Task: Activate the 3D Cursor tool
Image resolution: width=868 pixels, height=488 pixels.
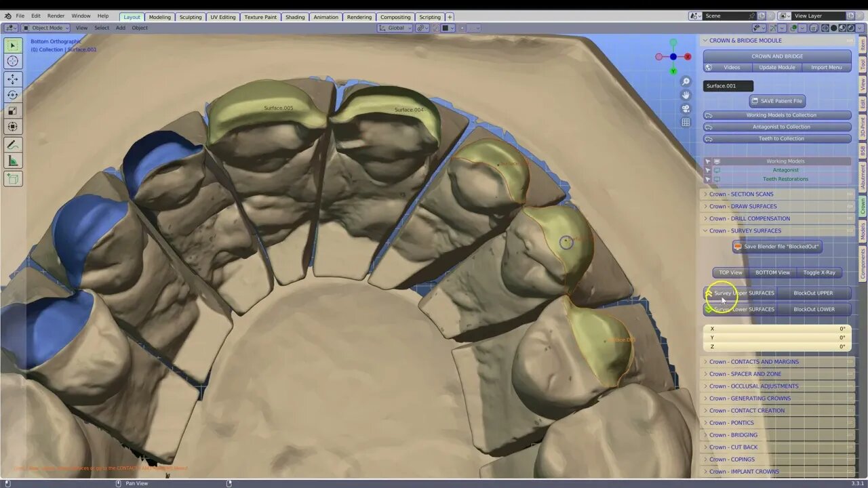Action: (x=12, y=62)
